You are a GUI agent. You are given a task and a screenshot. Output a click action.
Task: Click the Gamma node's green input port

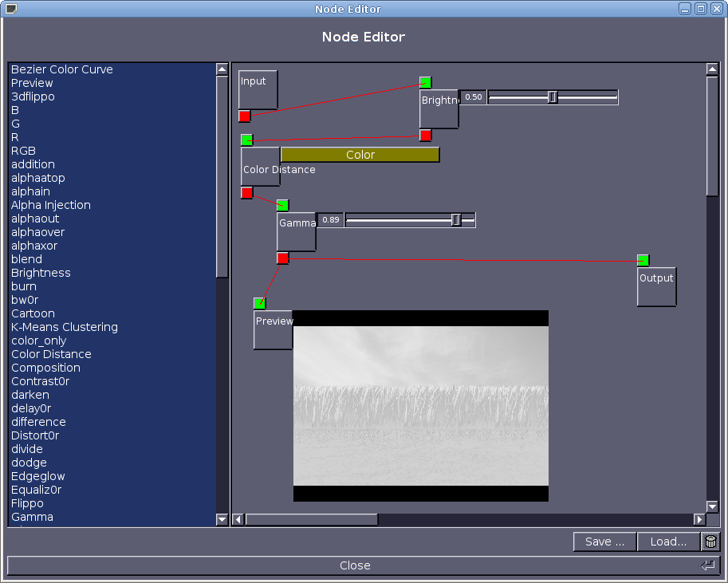tap(283, 205)
